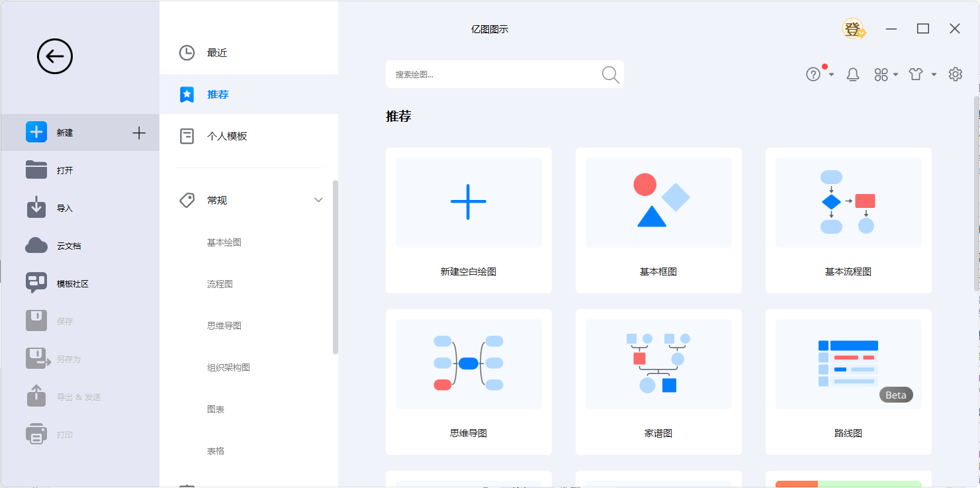This screenshot has height=488, width=980.
Task: Open the 路线图 Beta template card
Action: (x=848, y=382)
